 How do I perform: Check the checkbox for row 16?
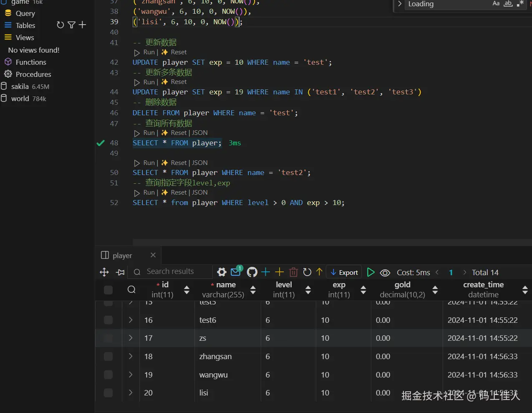tap(108, 320)
